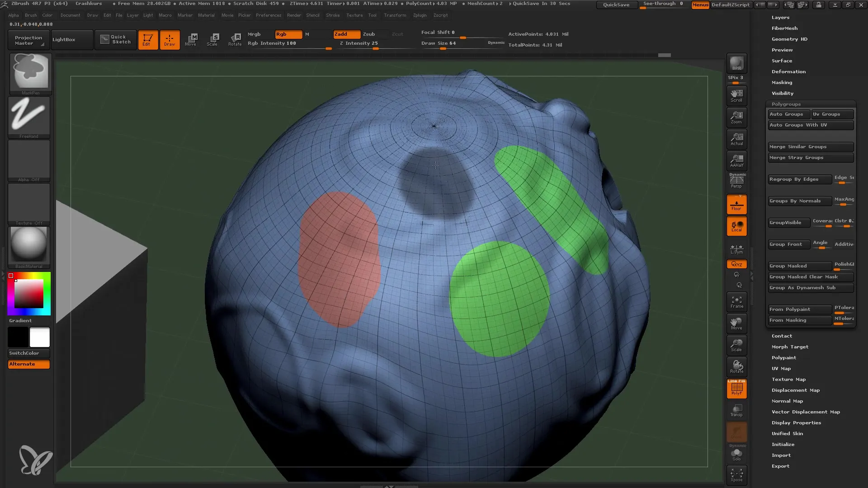This screenshot has height=488, width=868.
Task: Click the Frame icon in right sidebar
Action: tap(736, 301)
